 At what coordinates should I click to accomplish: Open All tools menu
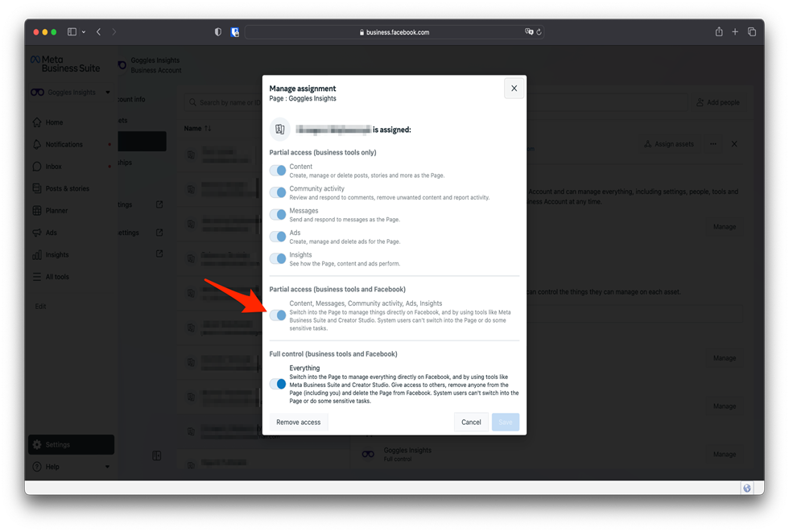(x=56, y=277)
